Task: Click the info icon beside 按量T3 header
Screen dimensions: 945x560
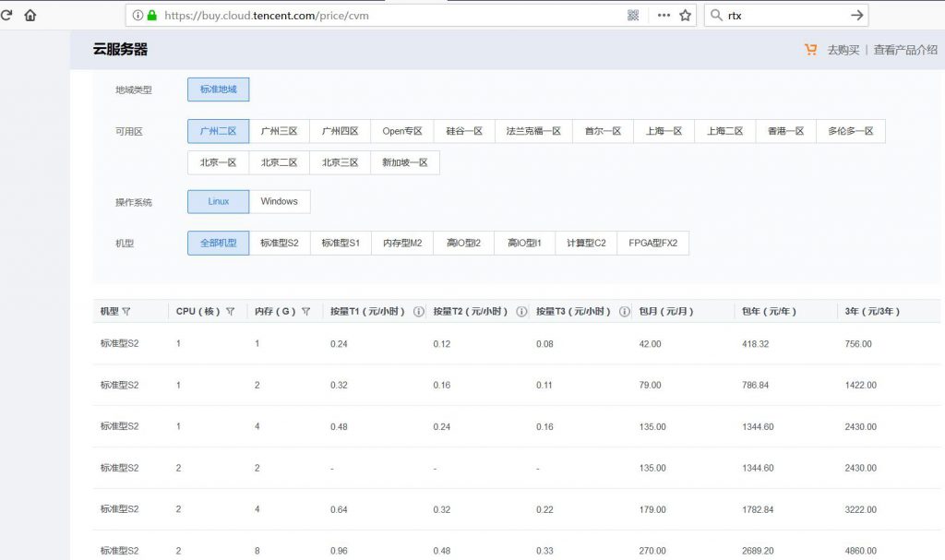Action: click(625, 311)
